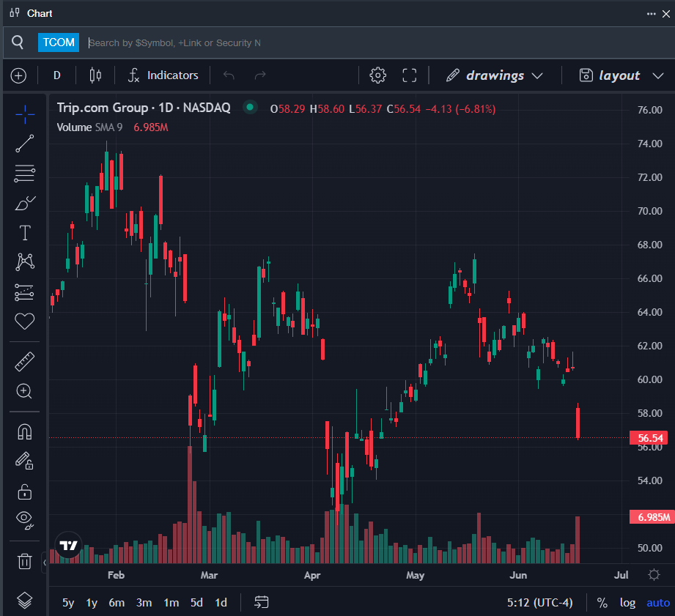The width and height of the screenshot is (675, 616).
Task: Select the trend line drawing tool
Action: (x=24, y=144)
